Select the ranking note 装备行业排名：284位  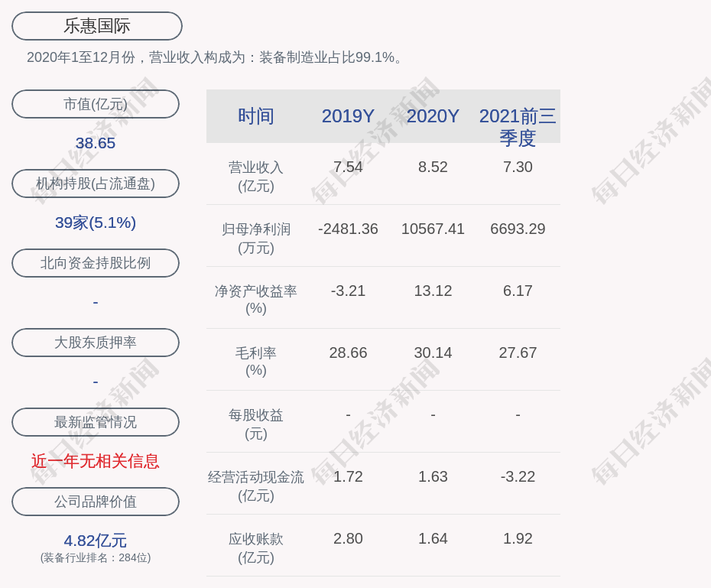coord(96,557)
